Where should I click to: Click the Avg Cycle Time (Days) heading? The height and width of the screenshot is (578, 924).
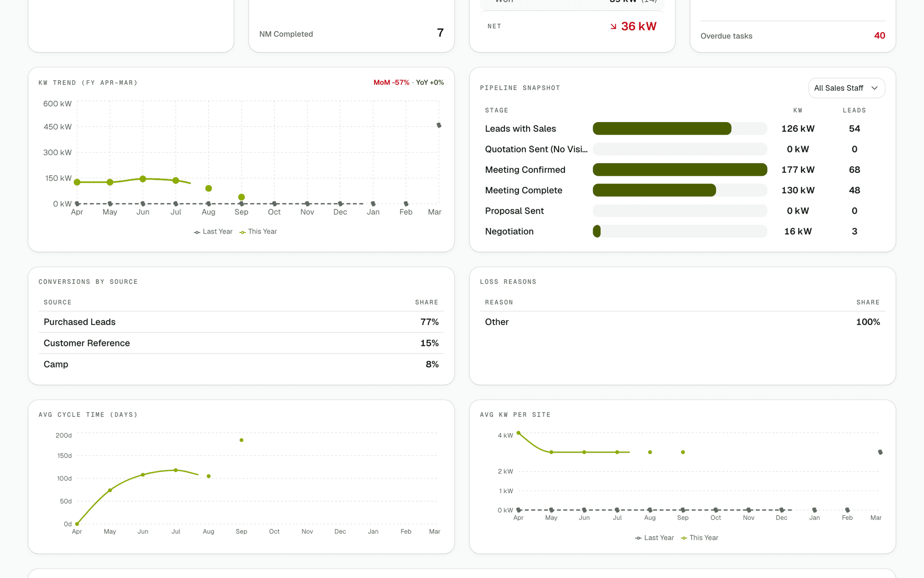(x=88, y=415)
